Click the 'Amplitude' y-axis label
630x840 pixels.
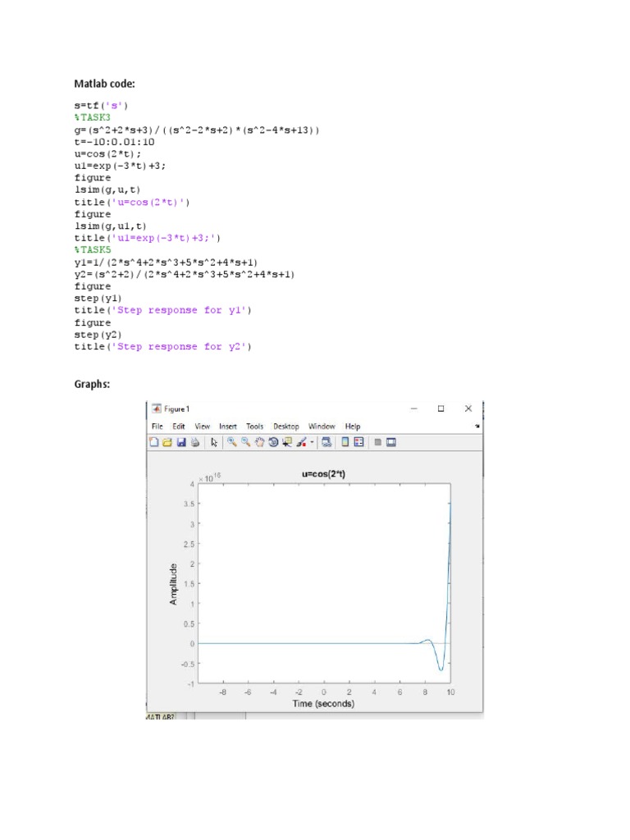pyautogui.click(x=173, y=584)
